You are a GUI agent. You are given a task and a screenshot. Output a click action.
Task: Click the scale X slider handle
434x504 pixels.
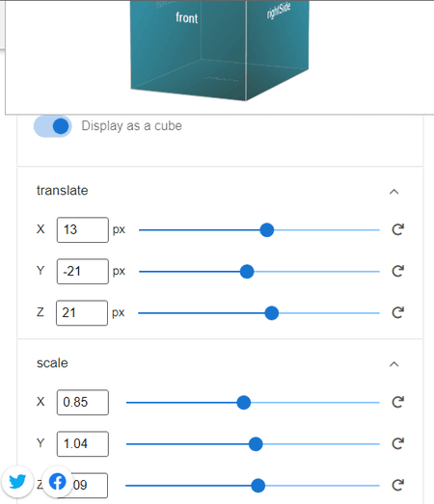244,403
